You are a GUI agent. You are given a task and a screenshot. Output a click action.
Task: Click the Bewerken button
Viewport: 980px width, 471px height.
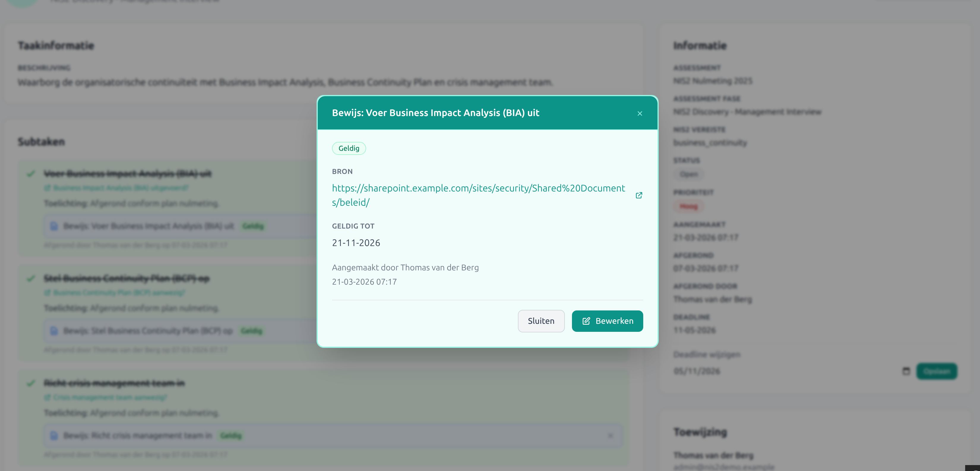coord(607,321)
